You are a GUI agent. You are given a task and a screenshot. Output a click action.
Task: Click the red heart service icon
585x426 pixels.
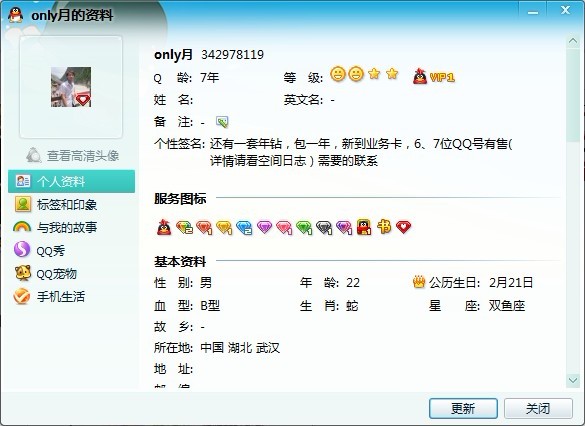click(403, 226)
